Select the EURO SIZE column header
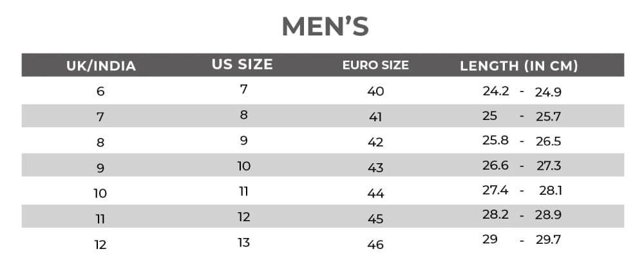The height and width of the screenshot is (258, 644). pos(375,65)
